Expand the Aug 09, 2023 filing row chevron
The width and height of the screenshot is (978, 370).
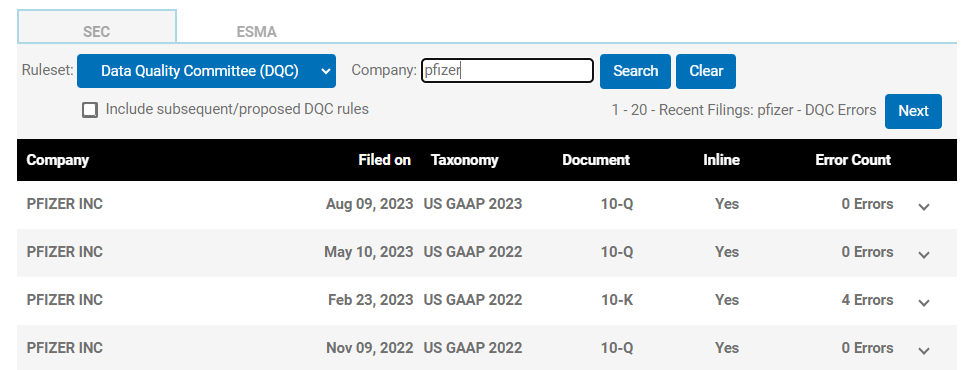coord(924,207)
